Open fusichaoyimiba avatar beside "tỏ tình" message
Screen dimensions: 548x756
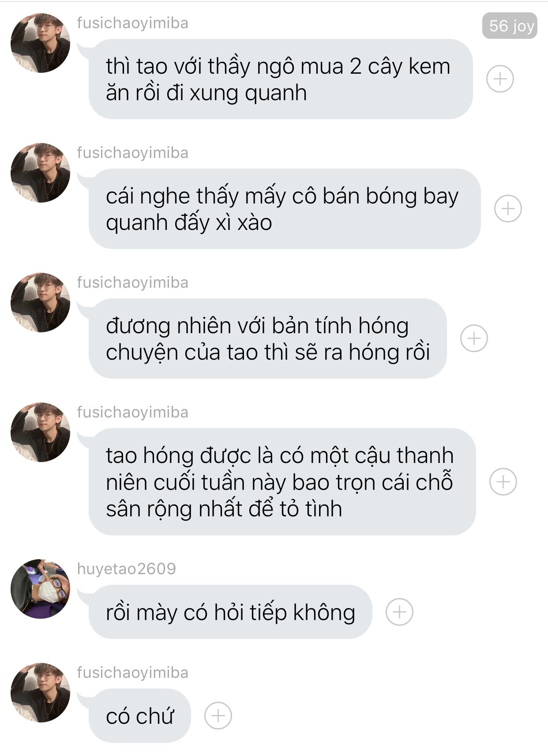pos(40,432)
